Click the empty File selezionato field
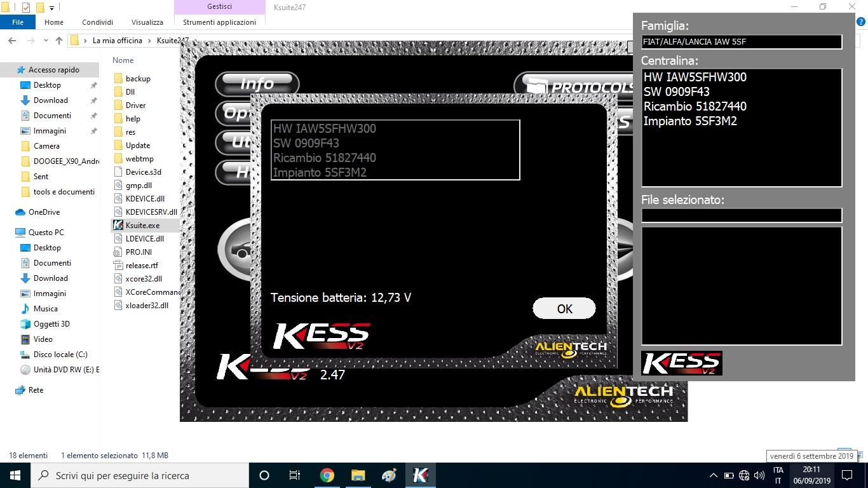Viewport: 868px width, 488px height. click(742, 215)
